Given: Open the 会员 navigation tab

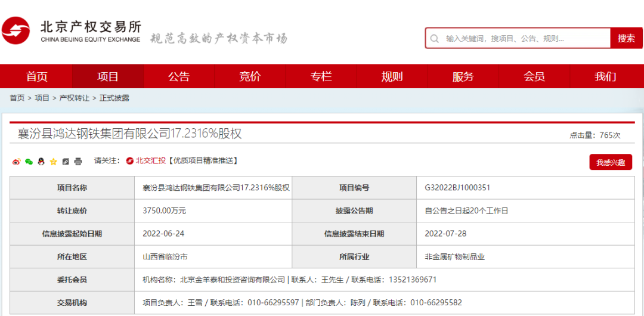Looking at the screenshot, I should pyautogui.click(x=534, y=76).
